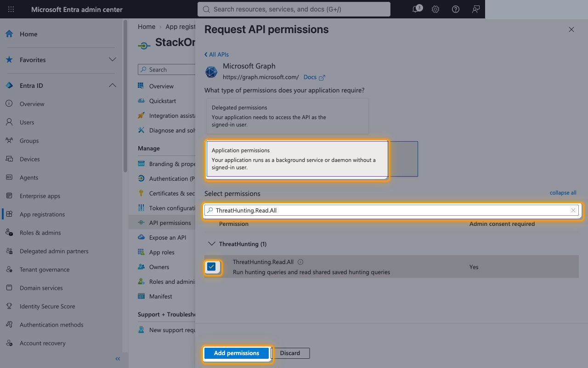Click the Home house icon in sidebar

coord(9,34)
